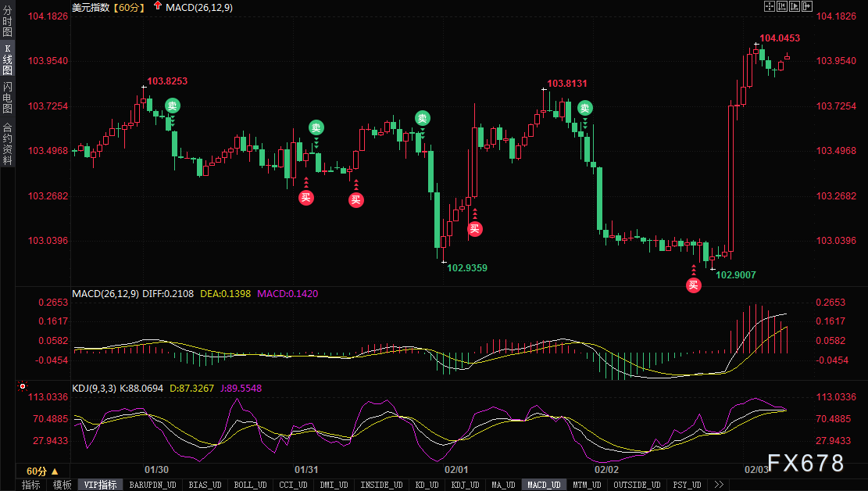Select the BOLL_UD indicator tab
Viewport: 868px width, 491px height.
[250, 485]
